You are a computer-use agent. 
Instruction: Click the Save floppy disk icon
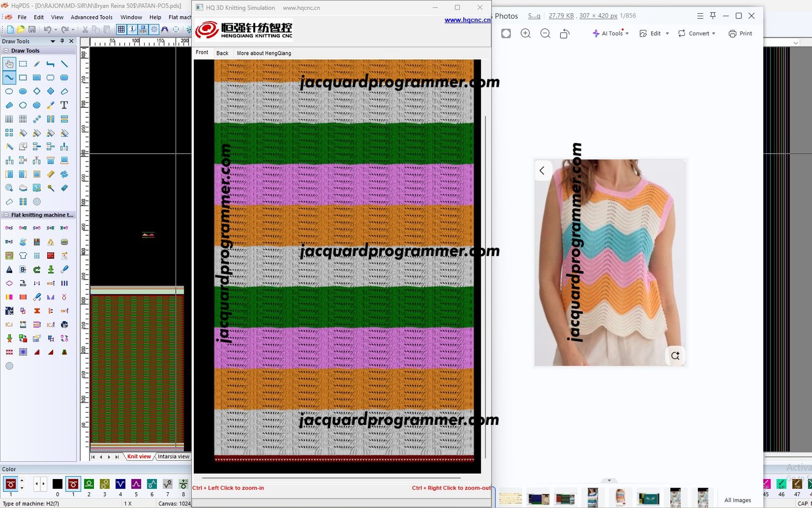32,29
